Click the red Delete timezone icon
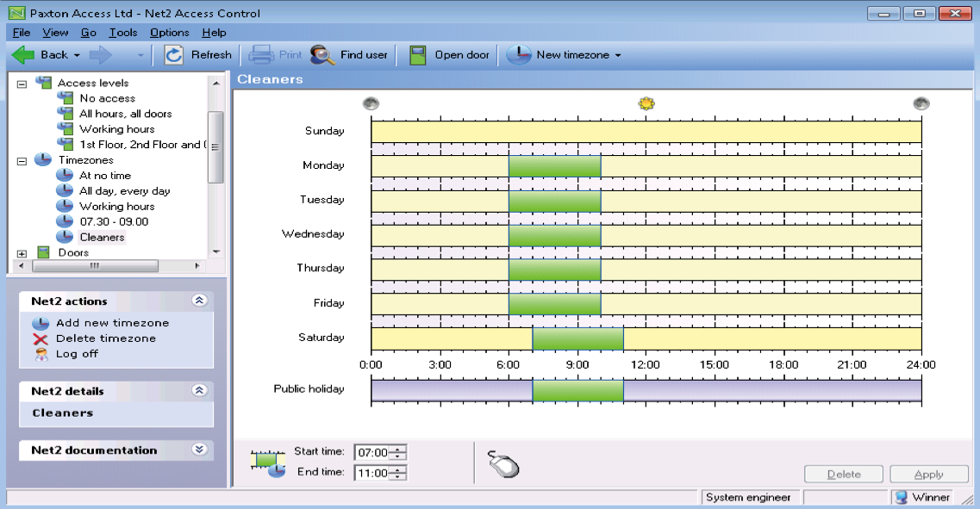This screenshot has height=509, width=980. tap(41, 338)
